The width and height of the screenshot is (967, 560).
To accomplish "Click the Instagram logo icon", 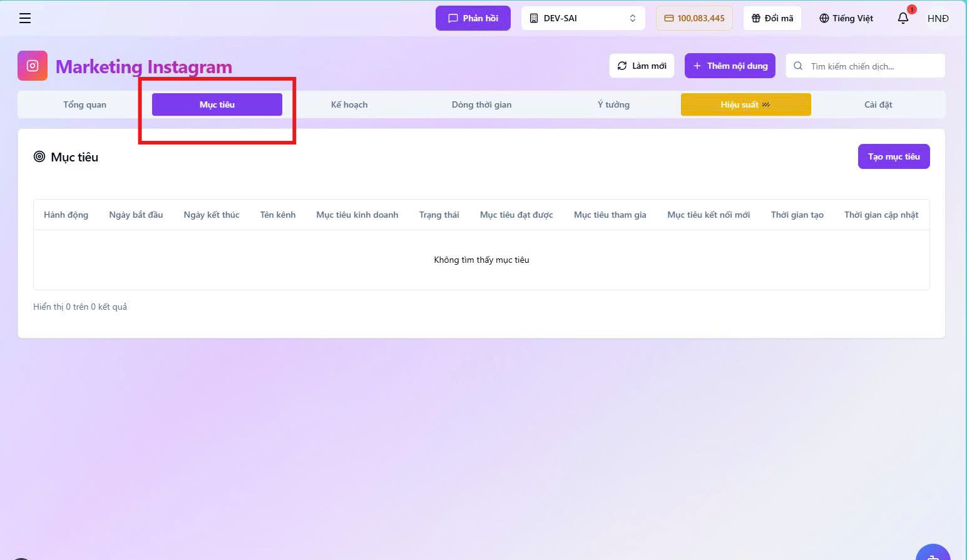I will click(33, 66).
